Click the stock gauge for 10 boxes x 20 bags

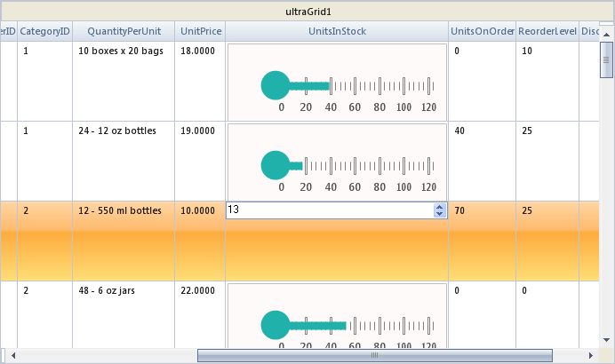pos(337,83)
